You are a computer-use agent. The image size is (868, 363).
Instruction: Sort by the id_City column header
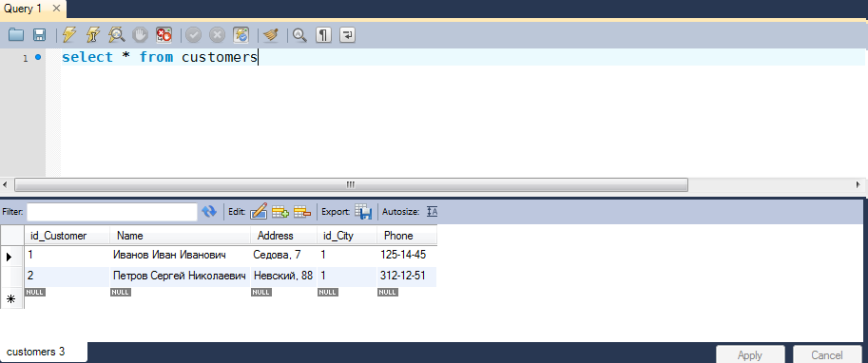[x=347, y=236]
